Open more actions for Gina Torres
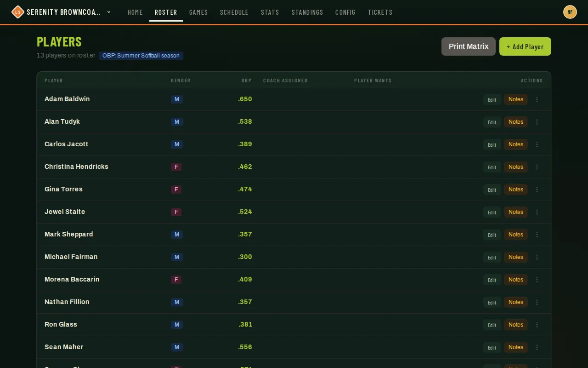This screenshot has width=588, height=368. (x=537, y=190)
